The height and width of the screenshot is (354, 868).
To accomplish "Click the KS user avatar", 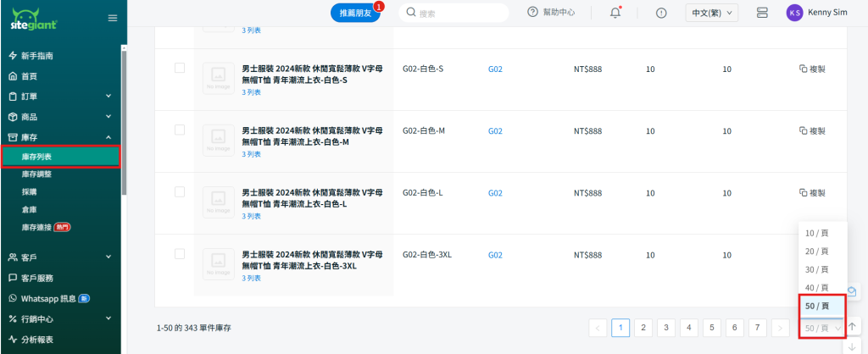I will (794, 13).
